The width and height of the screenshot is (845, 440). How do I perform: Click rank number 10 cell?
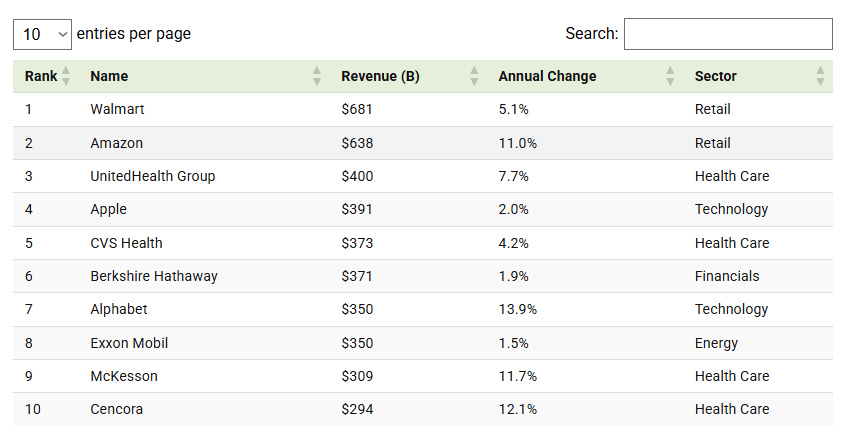point(32,409)
